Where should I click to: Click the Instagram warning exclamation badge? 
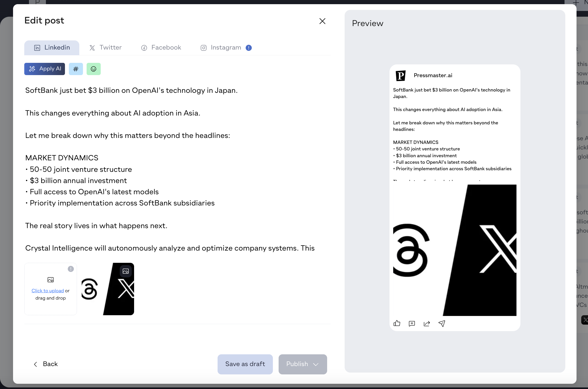coord(249,48)
